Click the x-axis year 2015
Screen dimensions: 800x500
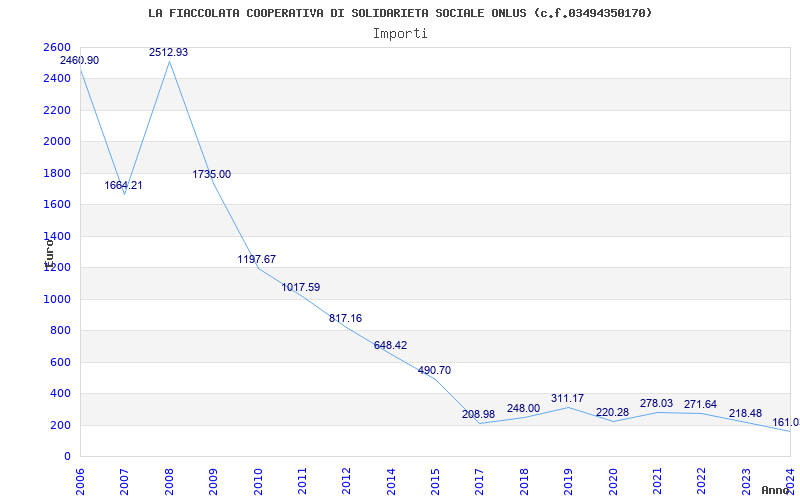[x=435, y=482]
